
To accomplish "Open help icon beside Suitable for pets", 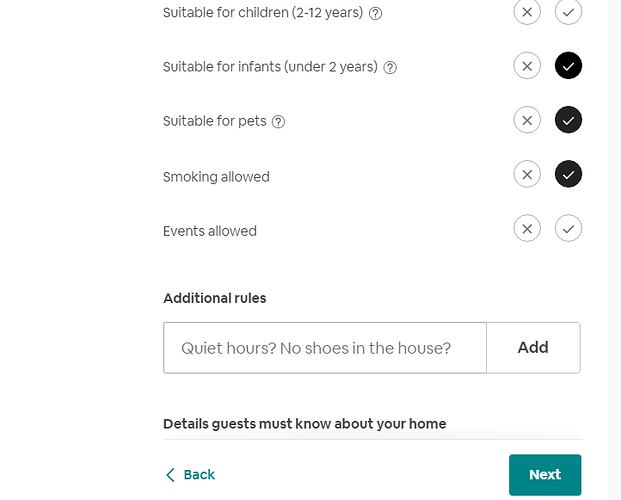I will 278,122.
